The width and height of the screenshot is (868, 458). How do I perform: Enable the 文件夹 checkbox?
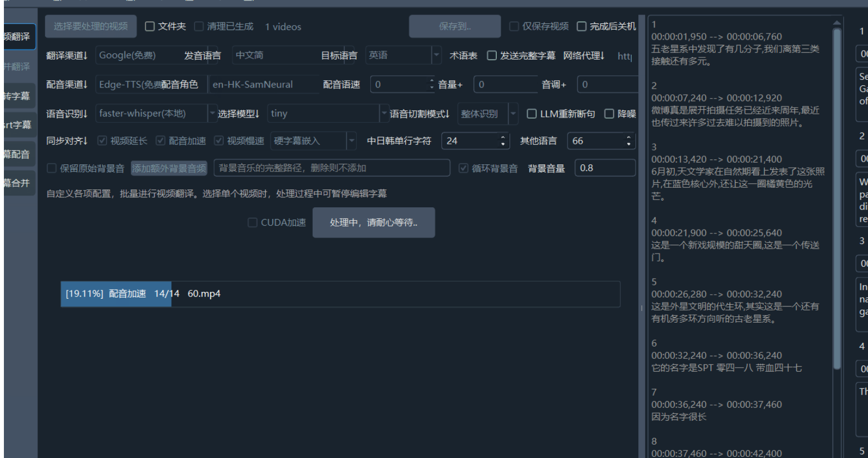click(149, 26)
